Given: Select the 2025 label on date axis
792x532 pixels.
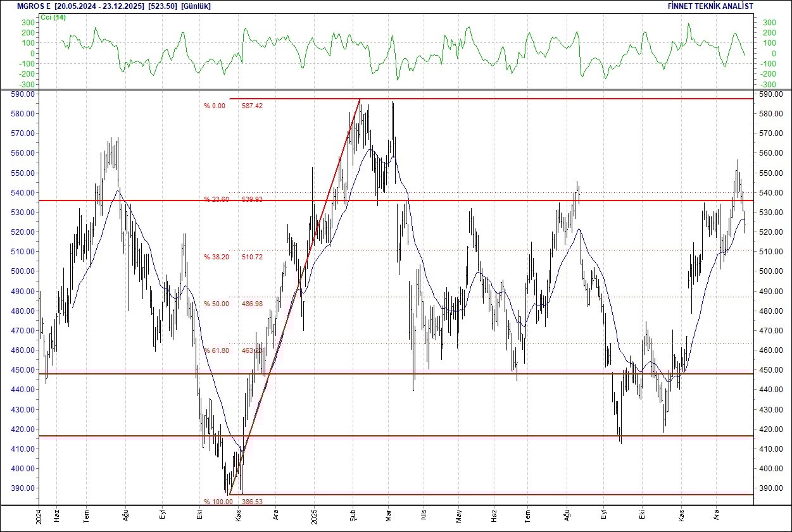Looking at the screenshot, I should (313, 515).
